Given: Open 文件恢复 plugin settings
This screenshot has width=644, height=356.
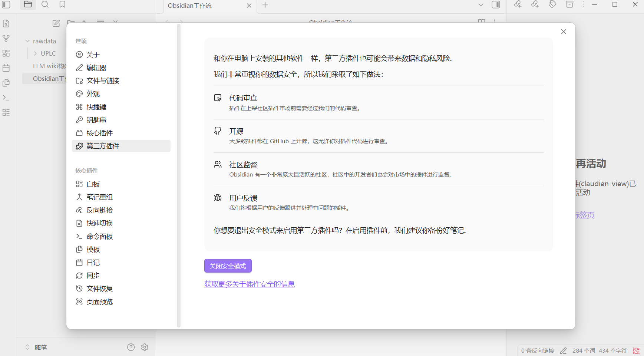Looking at the screenshot, I should [x=121, y=289].
